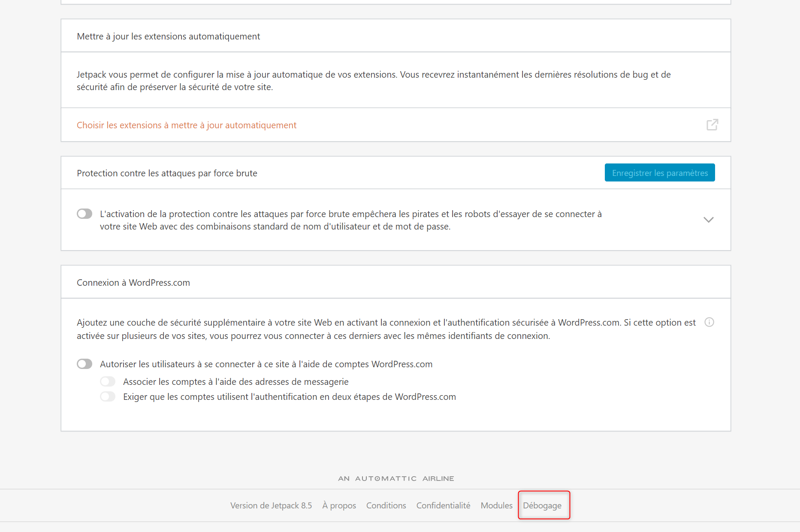Click the info icon in WordPress.com connection section
This screenshot has height=532, width=800.
point(709,322)
